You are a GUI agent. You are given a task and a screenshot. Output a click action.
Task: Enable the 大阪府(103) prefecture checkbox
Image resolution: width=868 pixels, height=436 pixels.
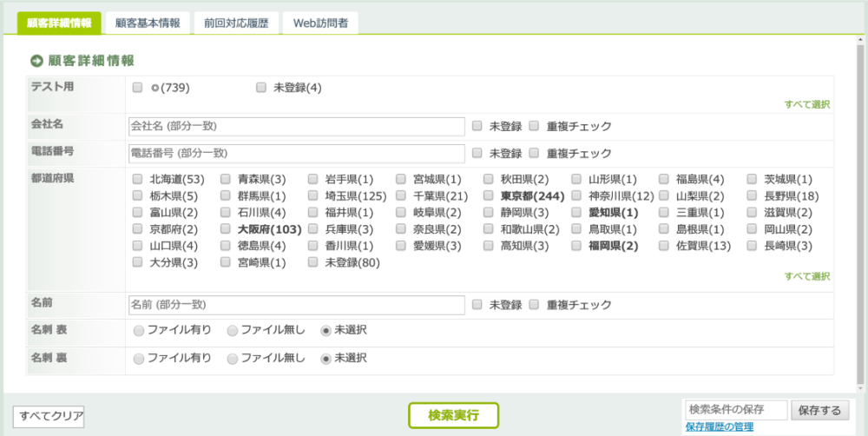226,229
